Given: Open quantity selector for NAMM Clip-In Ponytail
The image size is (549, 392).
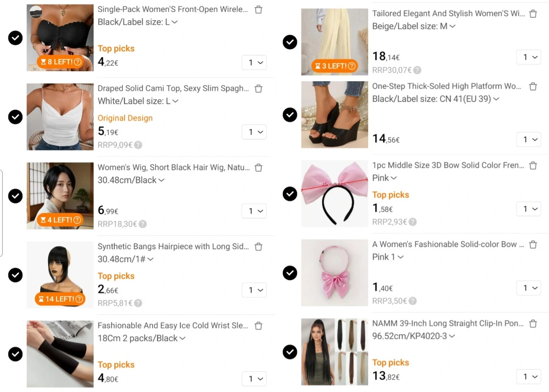Looking at the screenshot, I should coord(528,377).
